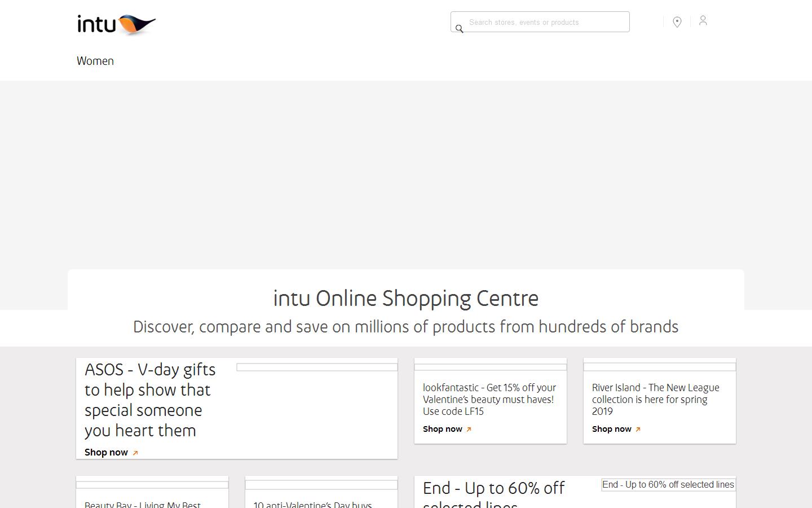Image resolution: width=812 pixels, height=508 pixels.
Task: Click Shop now on River Island New League collection
Action: tap(611, 429)
